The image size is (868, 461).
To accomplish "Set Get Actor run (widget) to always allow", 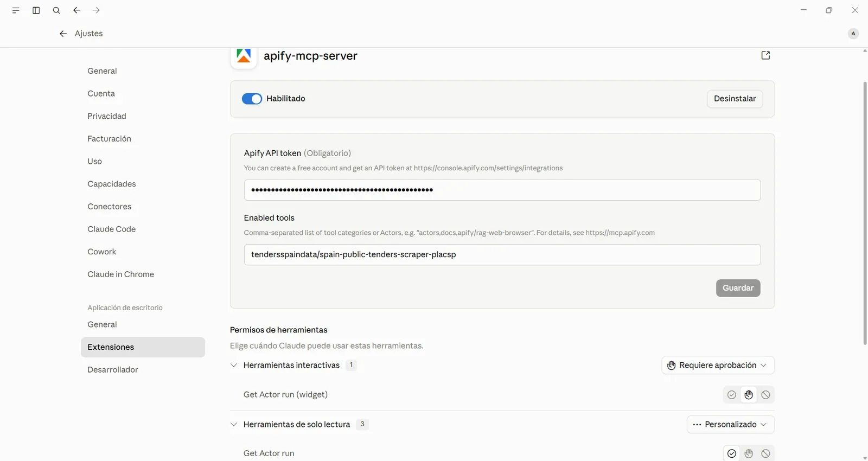I will click(732, 395).
